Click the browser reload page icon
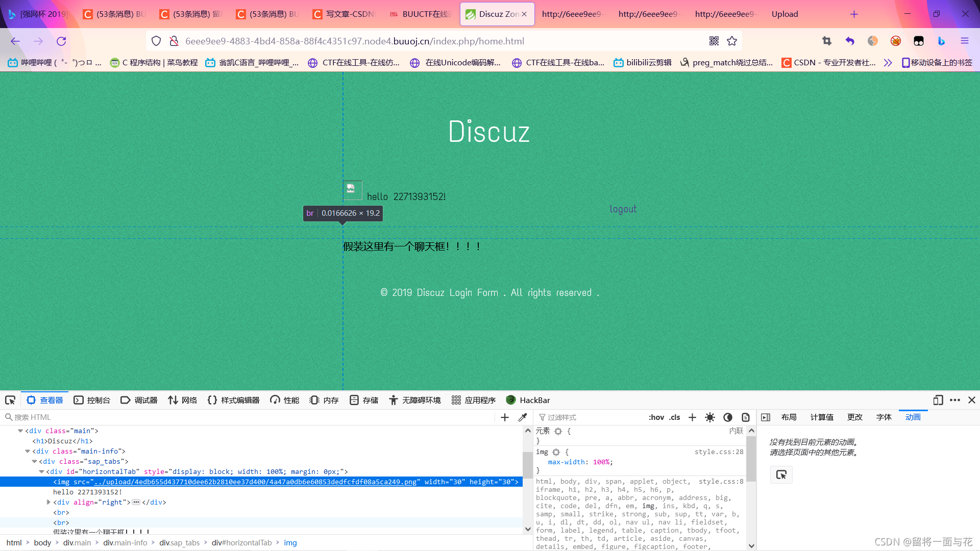The width and height of the screenshot is (980, 551). click(61, 41)
